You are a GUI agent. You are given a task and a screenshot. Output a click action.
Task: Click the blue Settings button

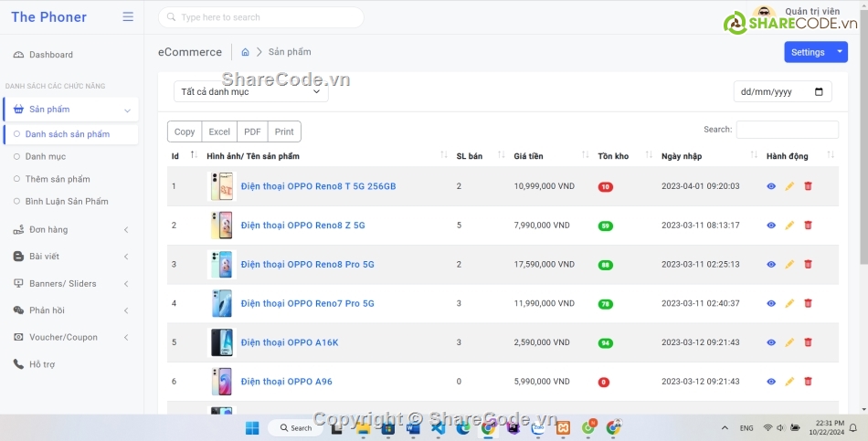point(808,52)
